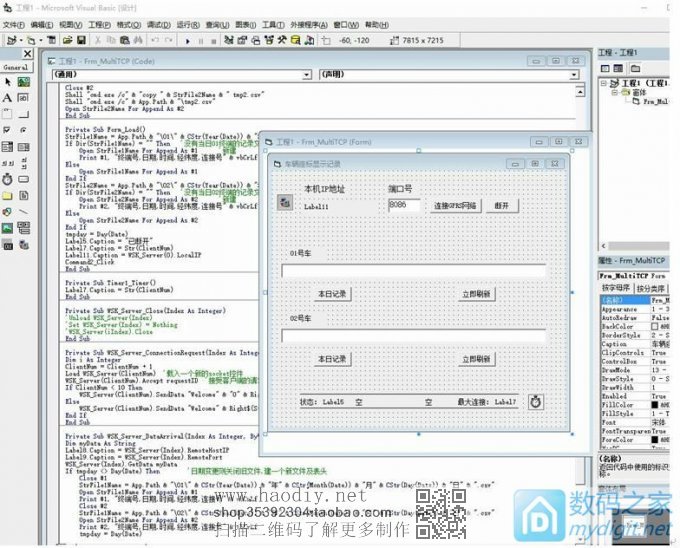Click the Open project folder icon
This screenshot has width=680, height=548.
pyautogui.click(x=66, y=40)
